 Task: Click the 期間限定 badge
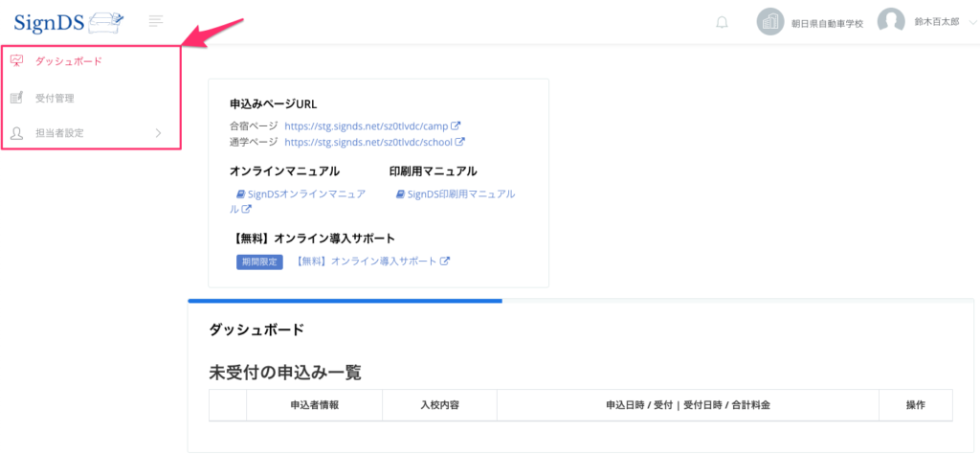click(x=259, y=262)
